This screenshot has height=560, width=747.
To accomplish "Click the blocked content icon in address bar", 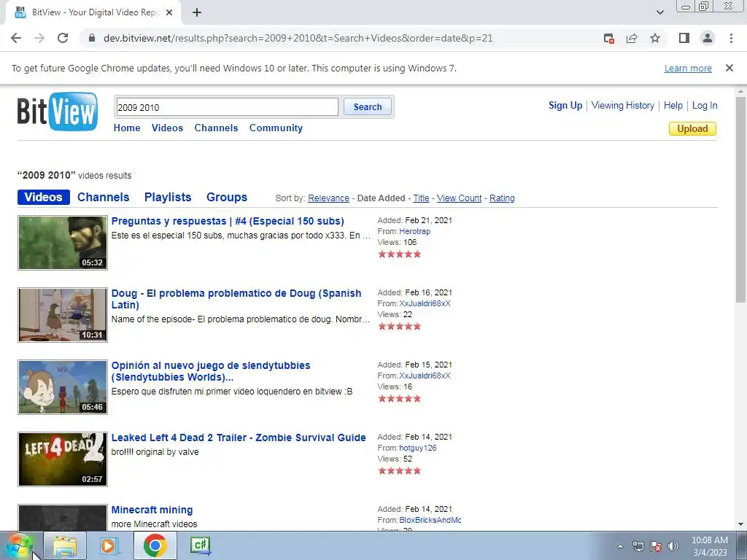I will 608,38.
